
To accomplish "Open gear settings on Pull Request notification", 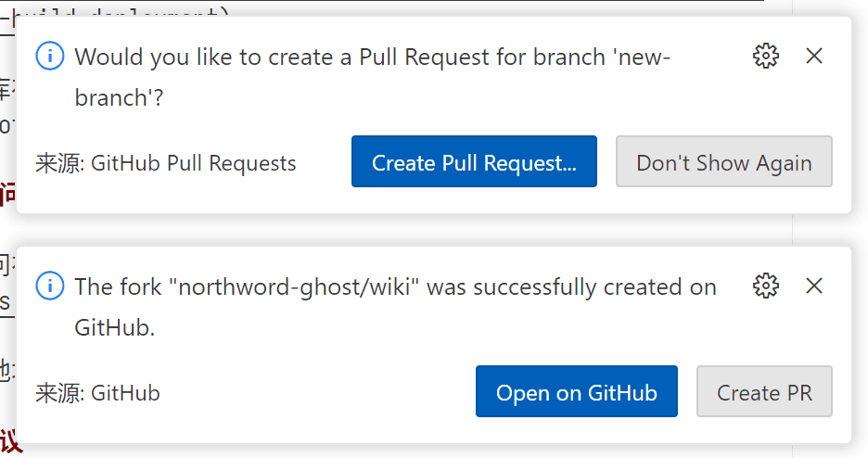I will pyautogui.click(x=766, y=57).
